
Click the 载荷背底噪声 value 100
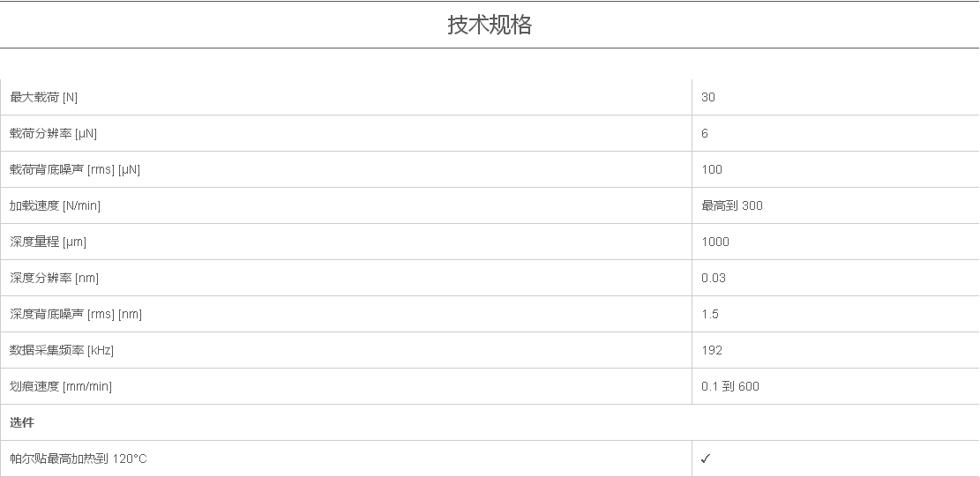pyautogui.click(x=712, y=169)
